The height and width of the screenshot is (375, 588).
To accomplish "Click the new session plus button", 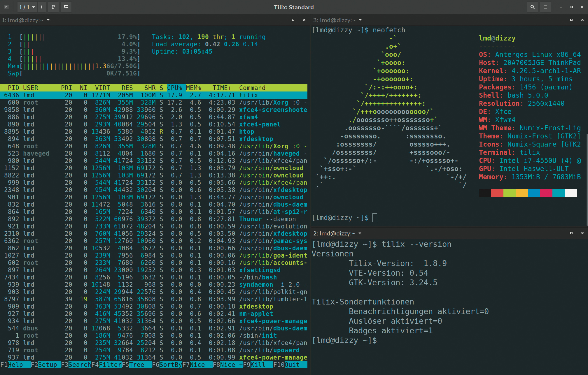I will click(42, 7).
